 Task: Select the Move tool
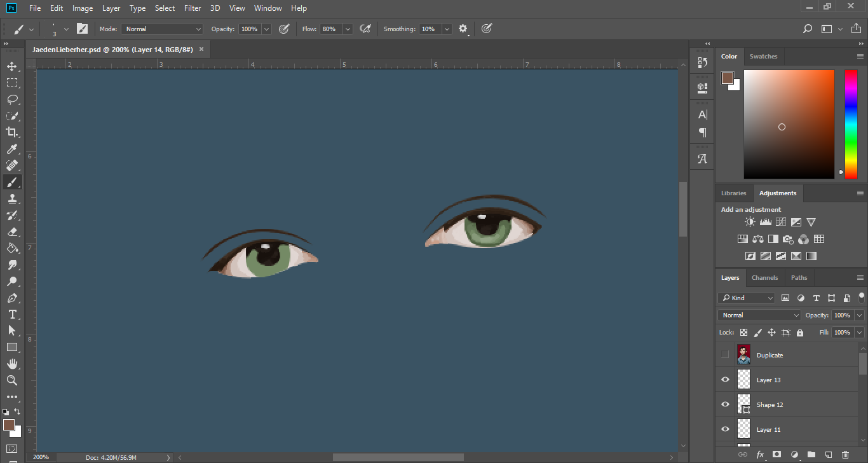(x=12, y=66)
